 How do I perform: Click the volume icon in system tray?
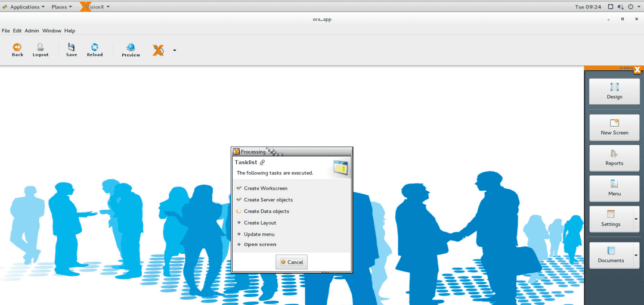pyautogui.click(x=620, y=7)
